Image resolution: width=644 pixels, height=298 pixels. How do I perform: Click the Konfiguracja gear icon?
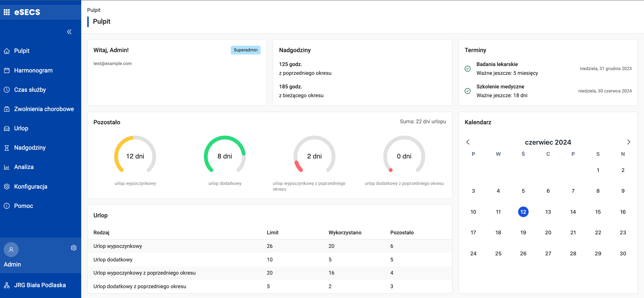click(x=7, y=187)
